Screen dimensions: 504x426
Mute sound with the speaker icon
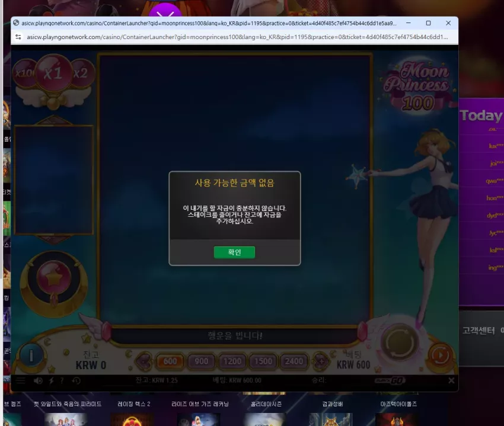(x=38, y=381)
